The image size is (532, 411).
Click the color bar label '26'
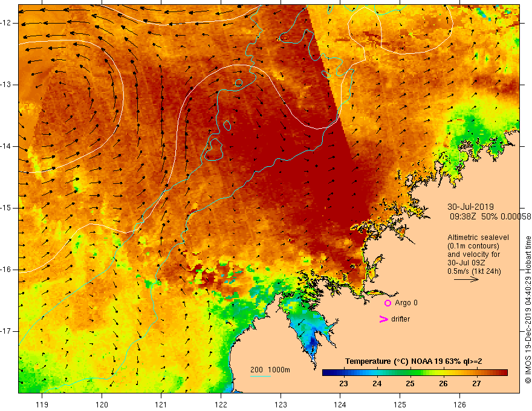443,384
